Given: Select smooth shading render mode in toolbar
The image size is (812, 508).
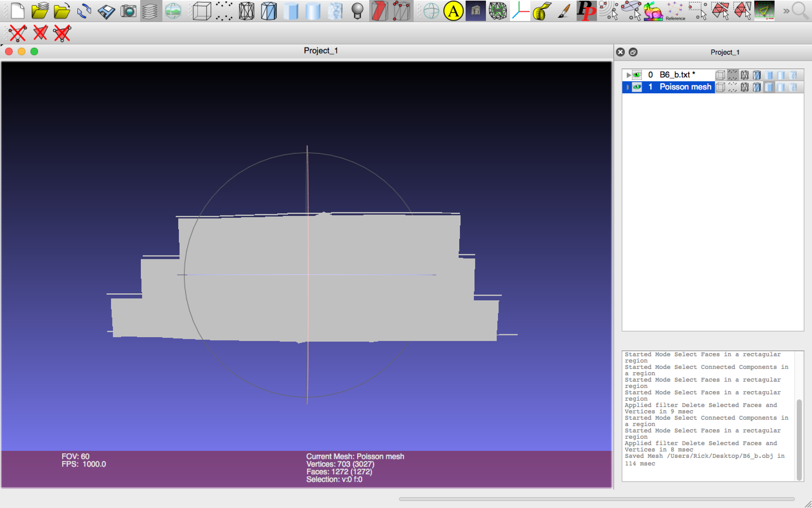Looking at the screenshot, I should (x=313, y=11).
